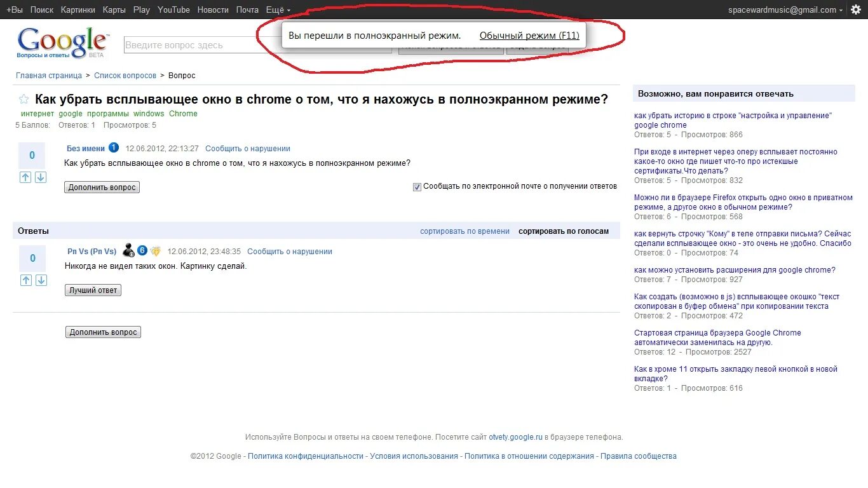
Task: Open Картинки in the top bar
Action: (x=78, y=10)
